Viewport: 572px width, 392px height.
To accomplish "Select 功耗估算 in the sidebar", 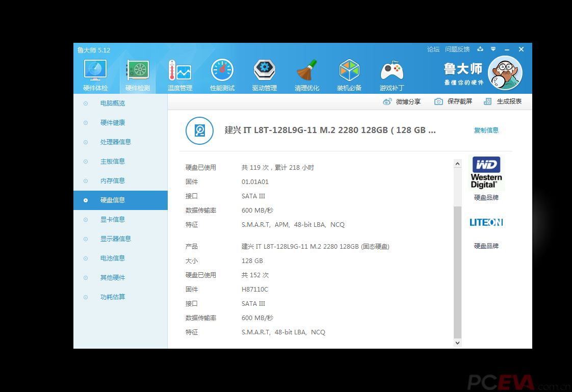I will 120,297.
